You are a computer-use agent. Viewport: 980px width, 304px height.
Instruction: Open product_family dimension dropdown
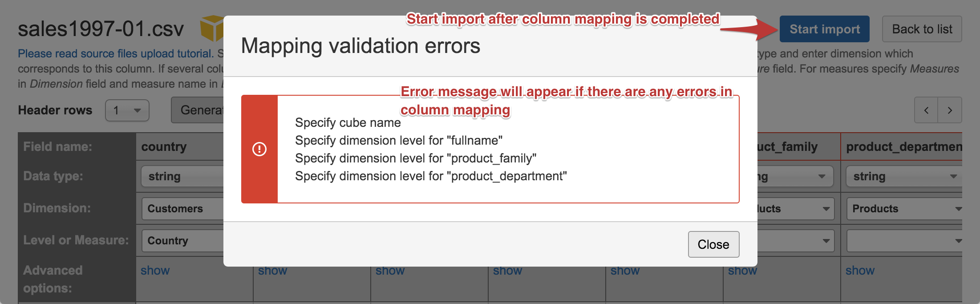(794, 209)
